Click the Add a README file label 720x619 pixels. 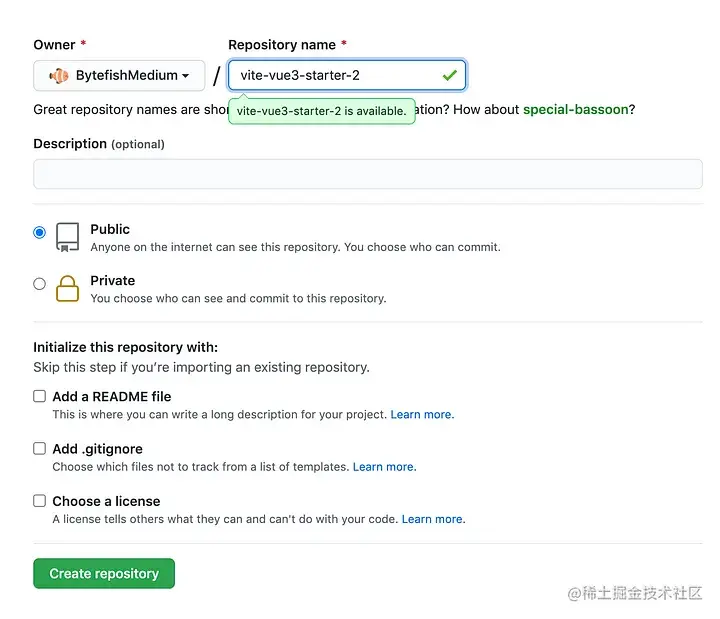coord(111,397)
